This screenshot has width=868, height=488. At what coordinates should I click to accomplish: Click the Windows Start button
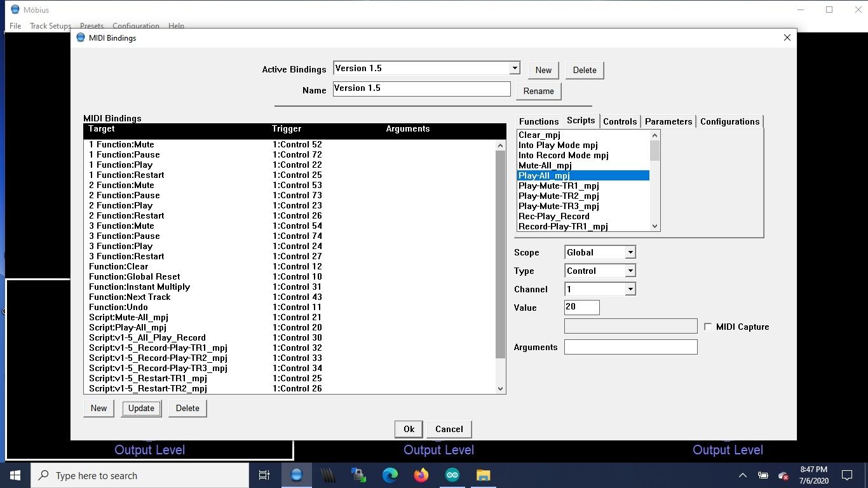(15, 475)
